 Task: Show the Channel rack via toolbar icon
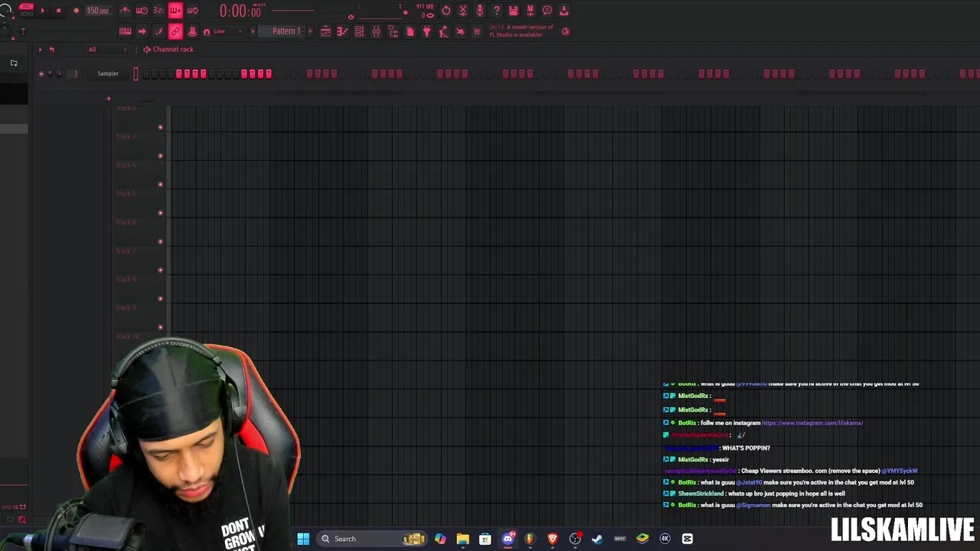[359, 31]
